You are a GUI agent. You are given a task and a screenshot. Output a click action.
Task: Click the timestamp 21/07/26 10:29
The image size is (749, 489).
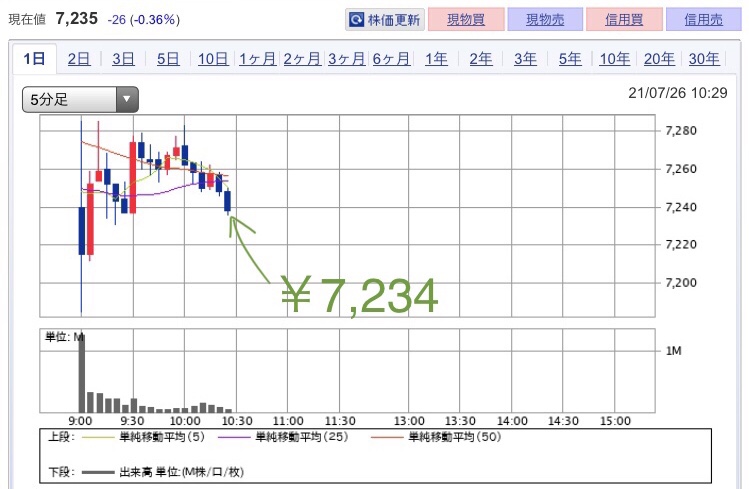pyautogui.click(x=678, y=93)
